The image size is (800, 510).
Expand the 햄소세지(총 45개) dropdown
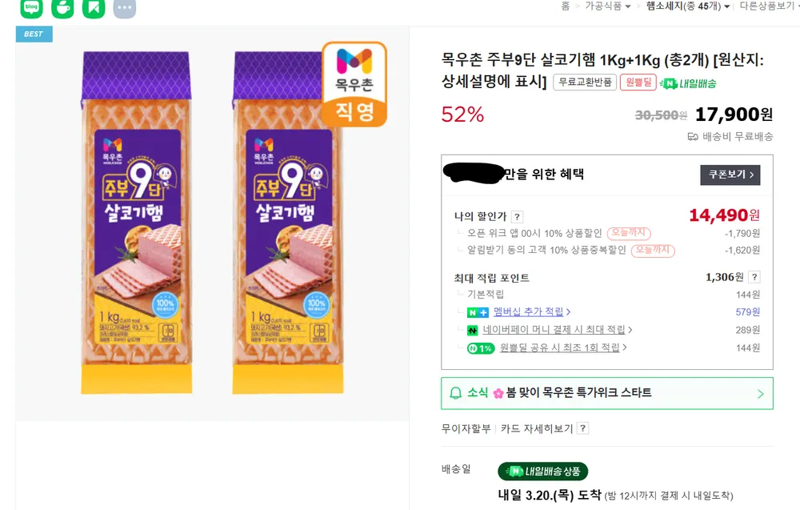point(688,6)
